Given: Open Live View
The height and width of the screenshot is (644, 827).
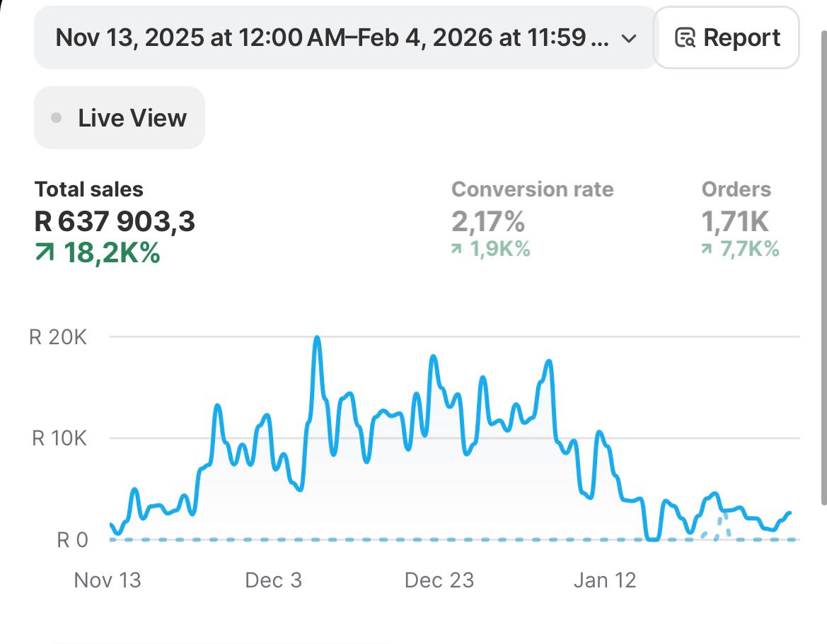Looking at the screenshot, I should 120,118.
